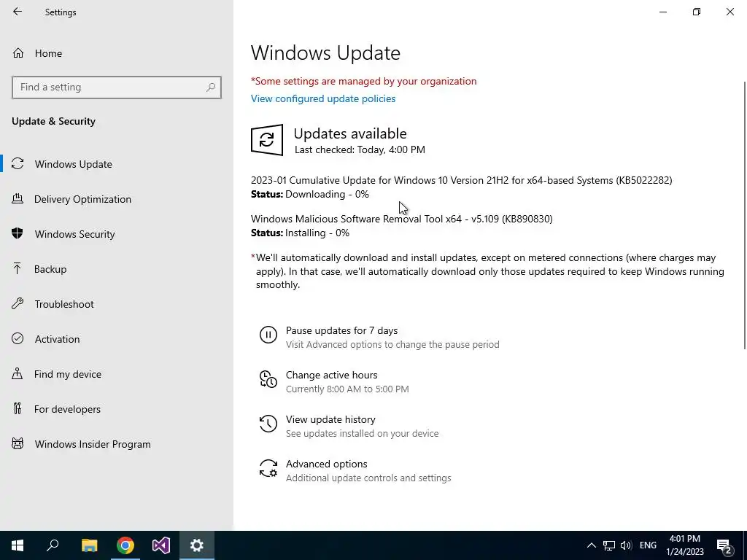Click the Find my device locator icon
Viewport: 747px width, 560px height.
coord(18,373)
